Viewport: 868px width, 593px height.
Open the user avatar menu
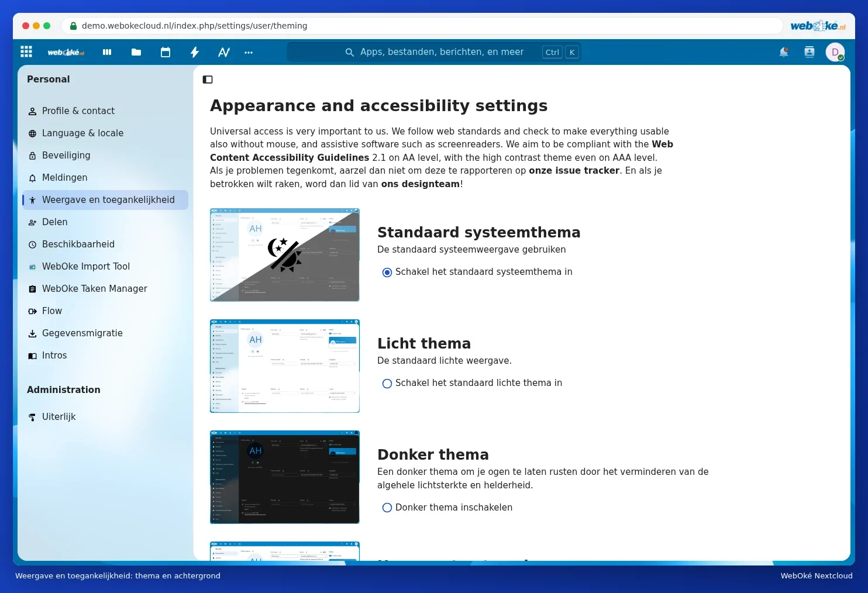point(835,52)
